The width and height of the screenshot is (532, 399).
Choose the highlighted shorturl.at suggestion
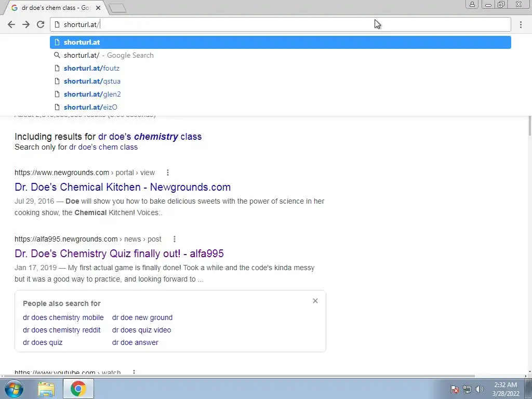(x=280, y=42)
